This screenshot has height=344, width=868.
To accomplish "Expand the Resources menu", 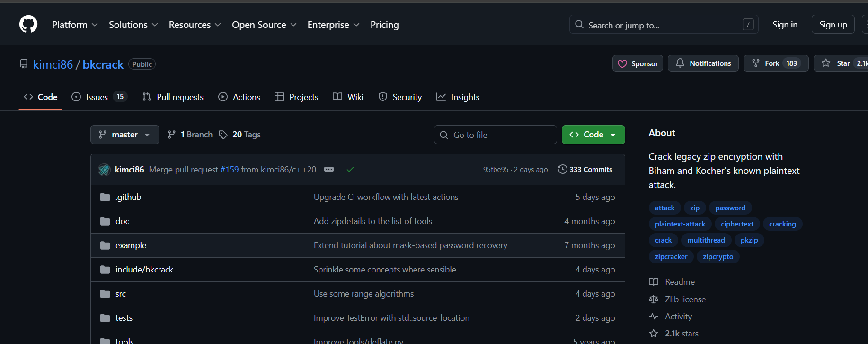I will [x=195, y=25].
